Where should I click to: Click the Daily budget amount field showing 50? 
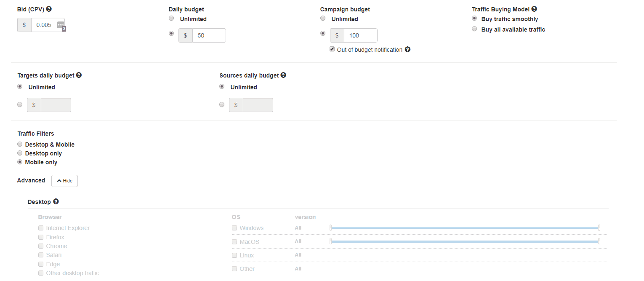pyautogui.click(x=209, y=35)
